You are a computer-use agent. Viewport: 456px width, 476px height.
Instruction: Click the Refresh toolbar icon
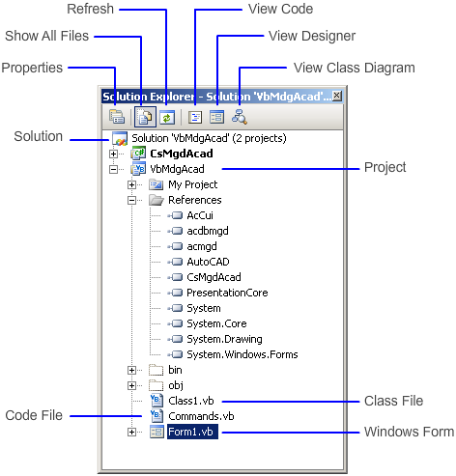click(x=167, y=118)
